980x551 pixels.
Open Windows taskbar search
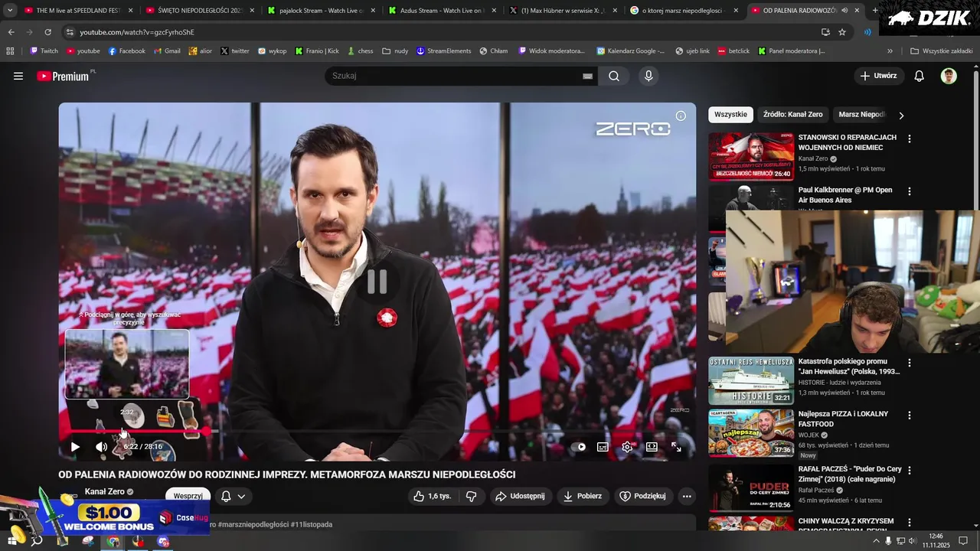point(36,541)
